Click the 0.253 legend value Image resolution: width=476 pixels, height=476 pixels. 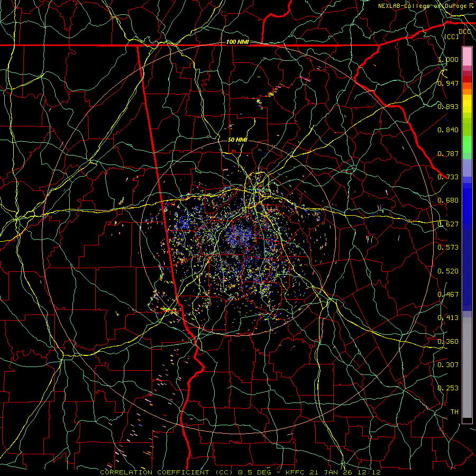[448, 388]
